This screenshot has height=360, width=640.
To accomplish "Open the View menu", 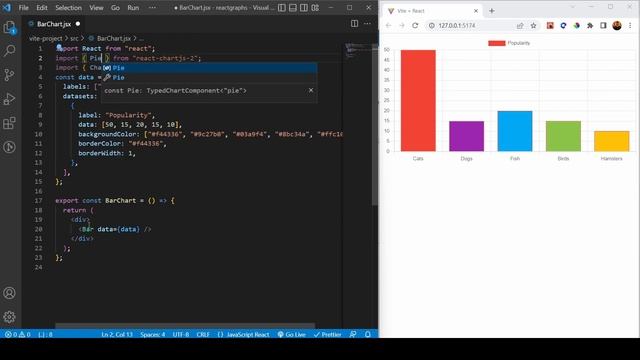I will (x=96, y=7).
